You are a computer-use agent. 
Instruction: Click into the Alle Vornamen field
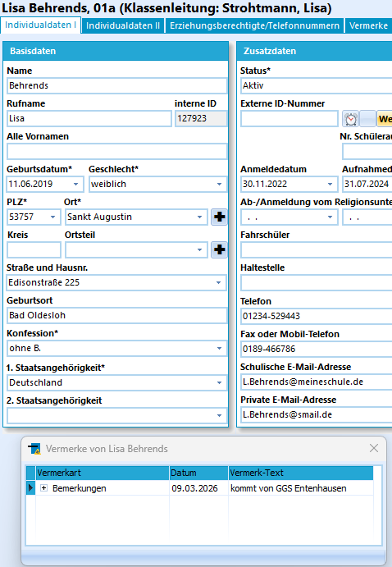116,152
